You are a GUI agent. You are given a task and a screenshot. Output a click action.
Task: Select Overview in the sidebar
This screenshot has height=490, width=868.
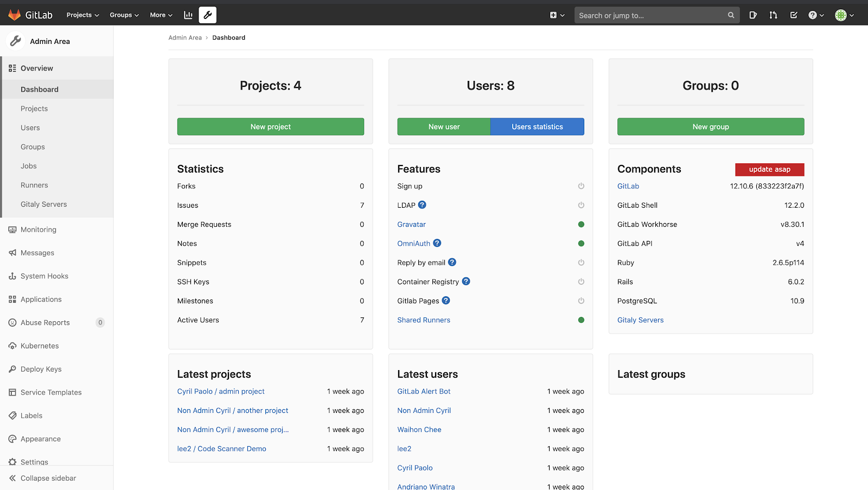click(57, 68)
